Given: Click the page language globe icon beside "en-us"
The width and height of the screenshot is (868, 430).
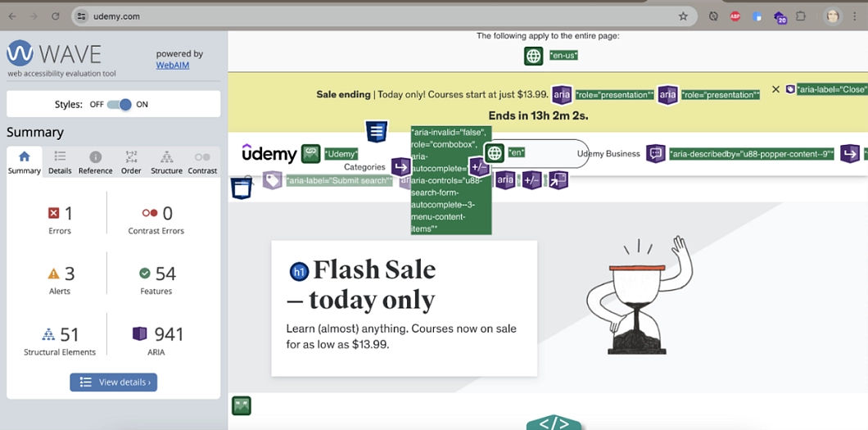Looking at the screenshot, I should click(534, 56).
